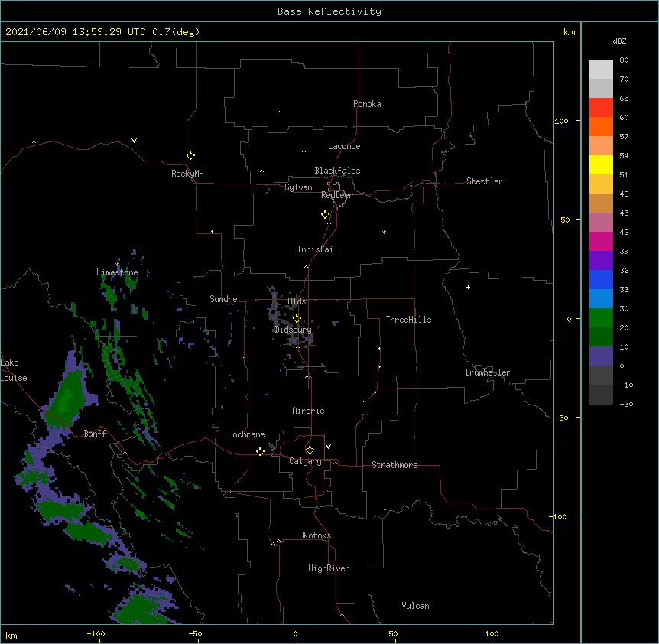The height and width of the screenshot is (644, 659).
Task: Click the HighRiver label
Action: pyautogui.click(x=329, y=568)
